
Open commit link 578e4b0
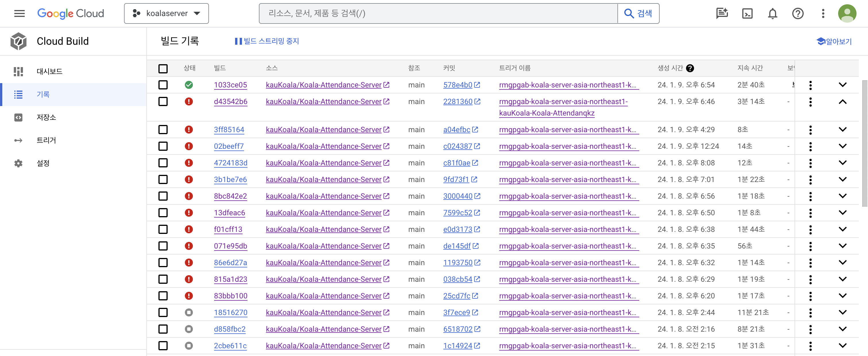(457, 85)
